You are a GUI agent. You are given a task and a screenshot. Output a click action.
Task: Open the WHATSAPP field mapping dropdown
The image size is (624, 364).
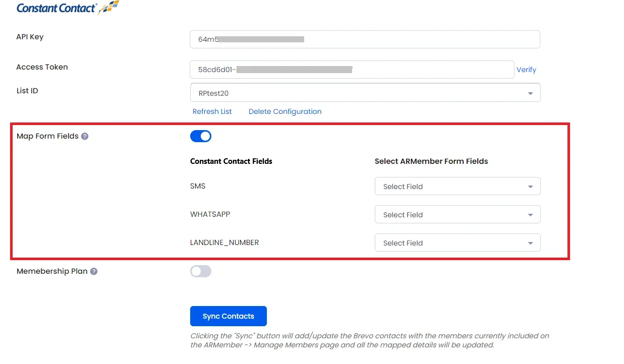pyautogui.click(x=458, y=214)
